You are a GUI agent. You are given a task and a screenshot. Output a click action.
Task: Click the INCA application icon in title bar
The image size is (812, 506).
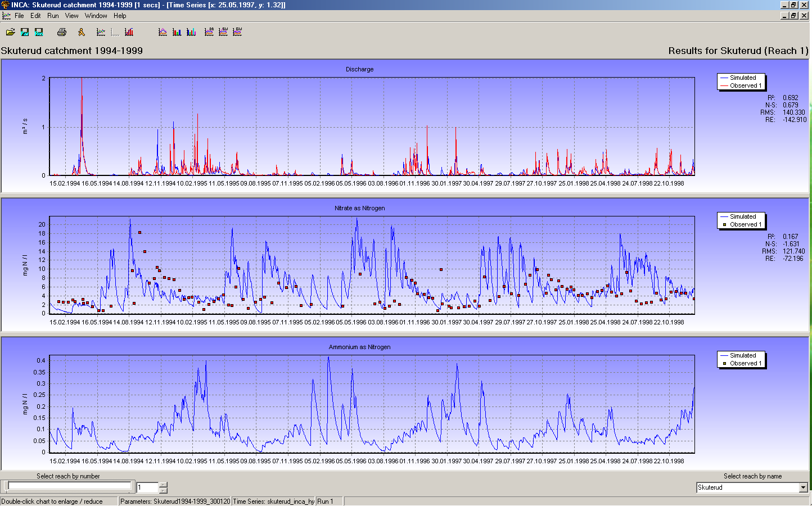[x=6, y=4]
